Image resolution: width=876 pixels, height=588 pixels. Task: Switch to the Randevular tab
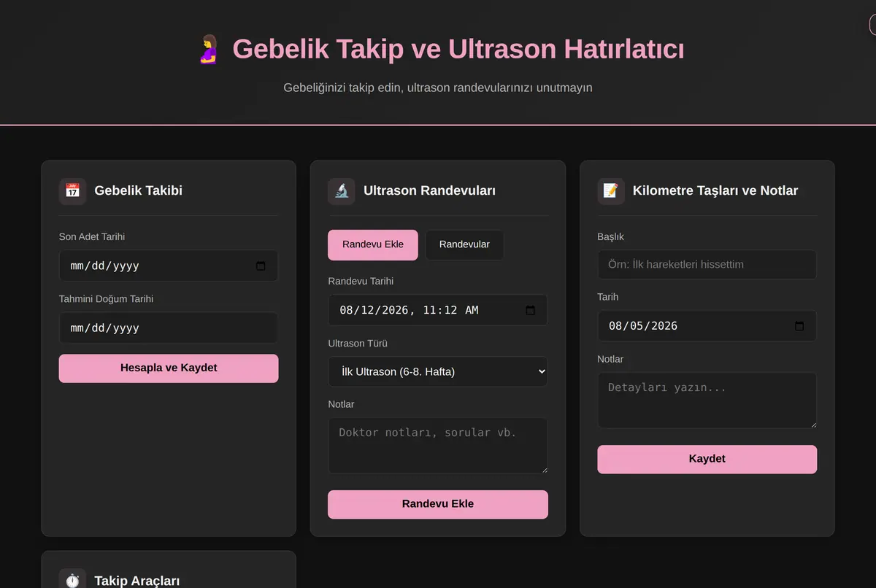click(x=464, y=245)
